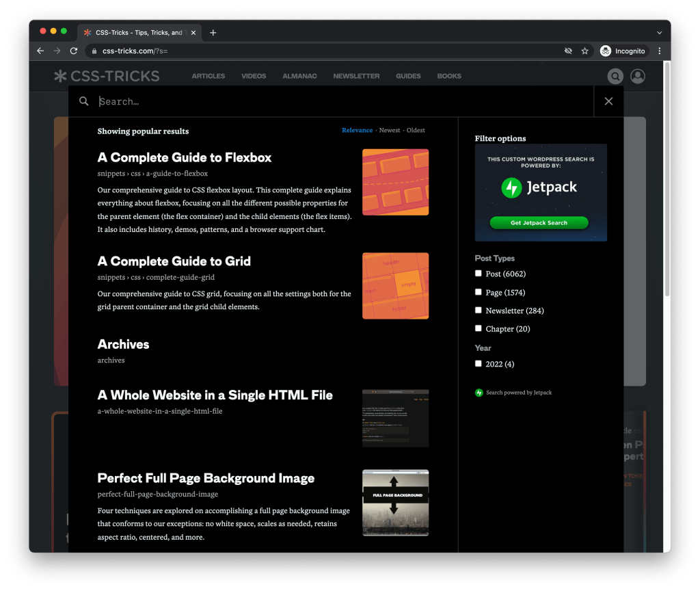700x591 pixels.
Task: Click the browser forward arrow
Action: coord(57,51)
